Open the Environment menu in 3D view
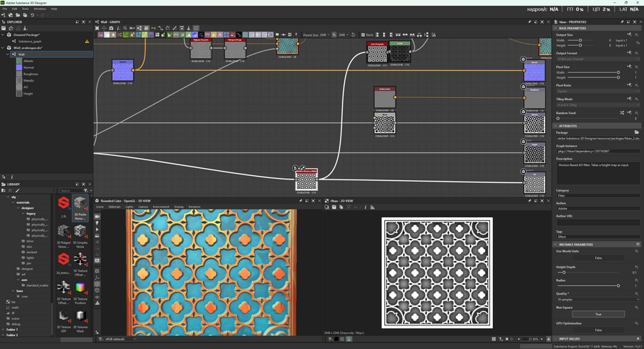This screenshot has width=644, height=349. [x=161, y=207]
